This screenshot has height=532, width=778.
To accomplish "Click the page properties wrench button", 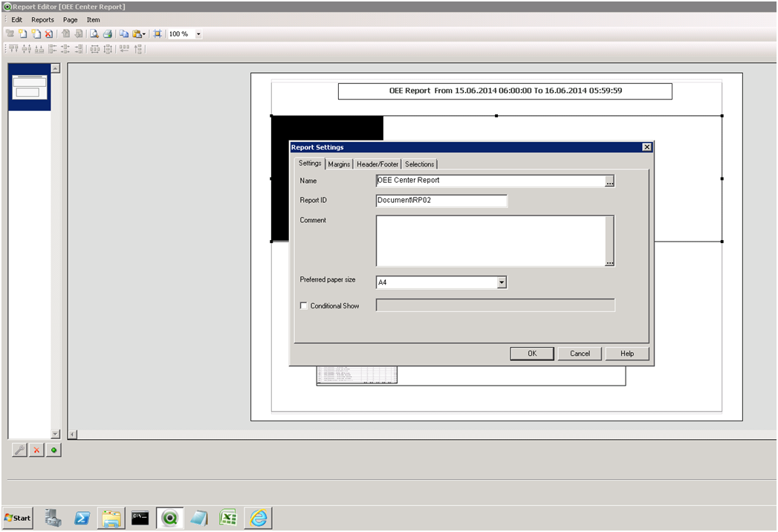I will pyautogui.click(x=20, y=450).
